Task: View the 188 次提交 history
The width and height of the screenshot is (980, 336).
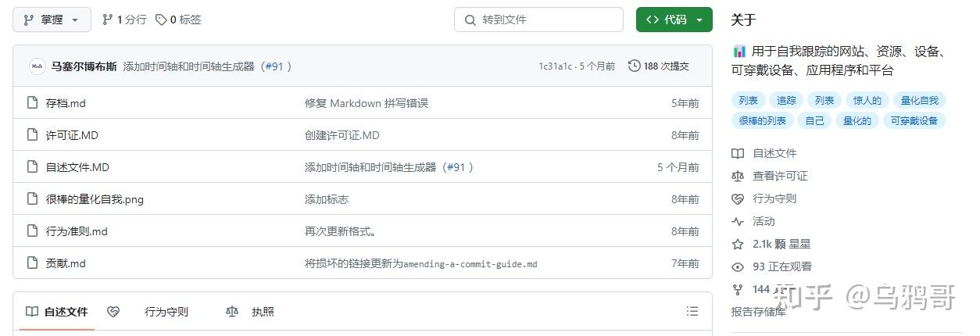Action: [x=659, y=66]
